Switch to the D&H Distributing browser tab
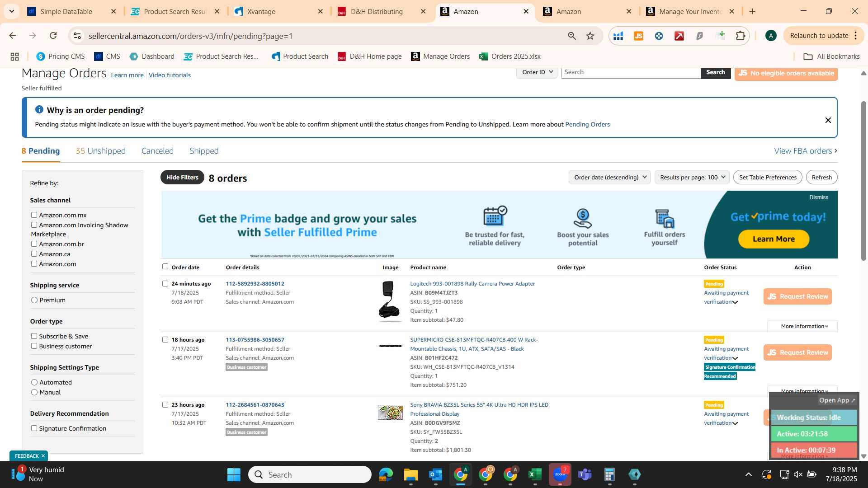This screenshot has width=868, height=488. (x=376, y=11)
